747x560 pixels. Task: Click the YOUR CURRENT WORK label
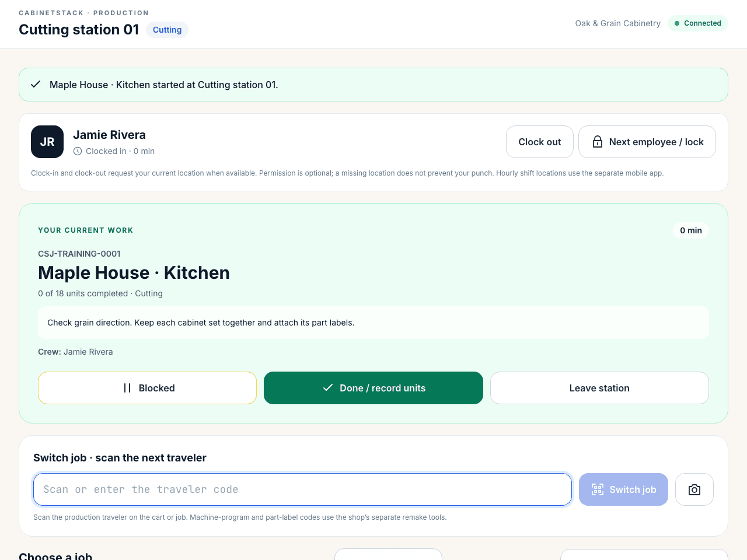pyautogui.click(x=86, y=230)
